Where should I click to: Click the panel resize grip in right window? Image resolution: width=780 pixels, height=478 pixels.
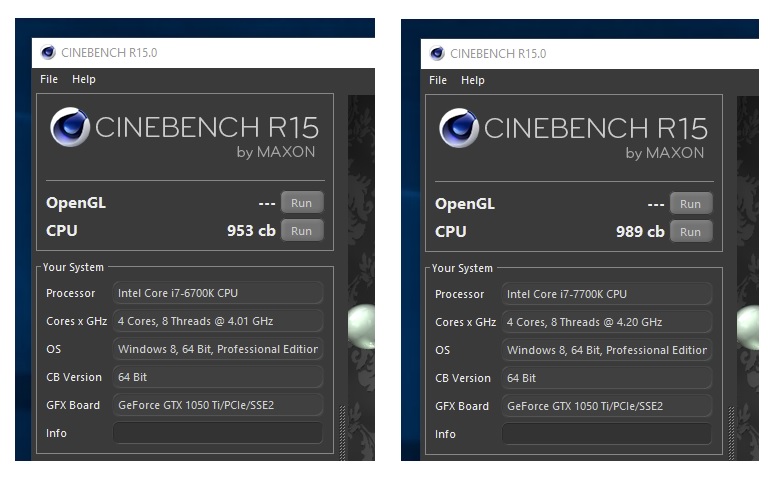coord(731,434)
